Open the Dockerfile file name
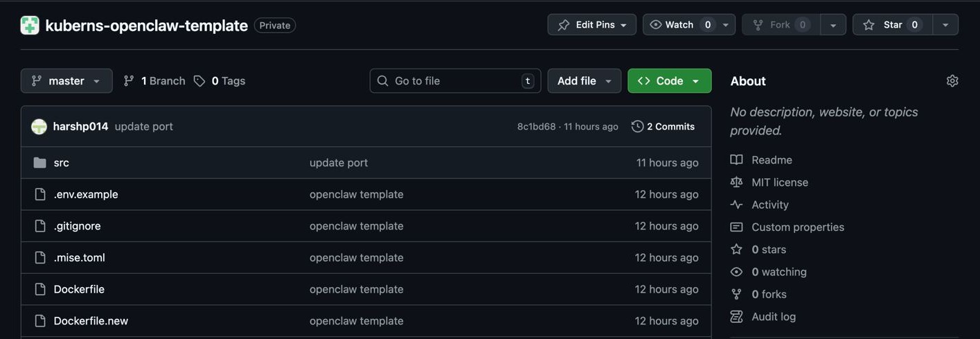This screenshot has height=339, width=980. click(79, 289)
